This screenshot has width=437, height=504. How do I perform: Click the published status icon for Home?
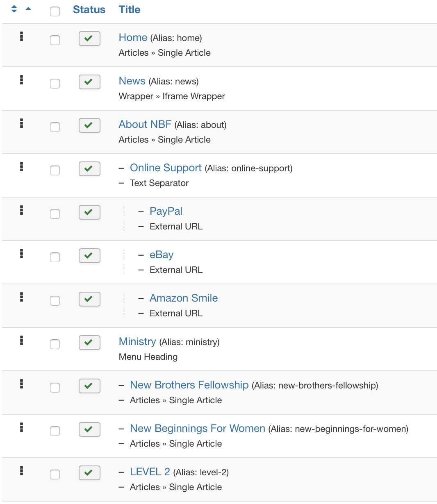[x=89, y=39]
